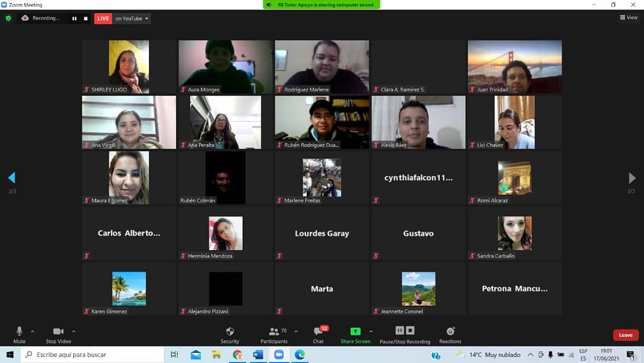Stop Video camera button

[x=58, y=334]
